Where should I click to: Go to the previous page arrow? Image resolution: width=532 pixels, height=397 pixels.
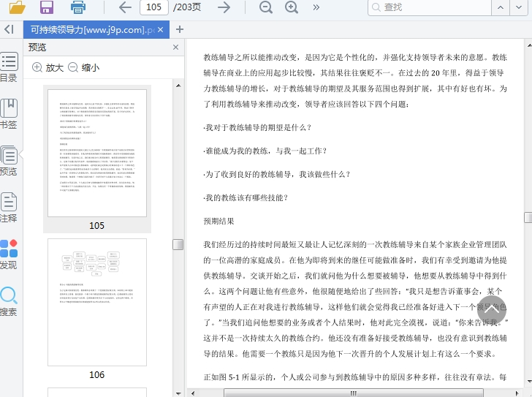point(125,7)
